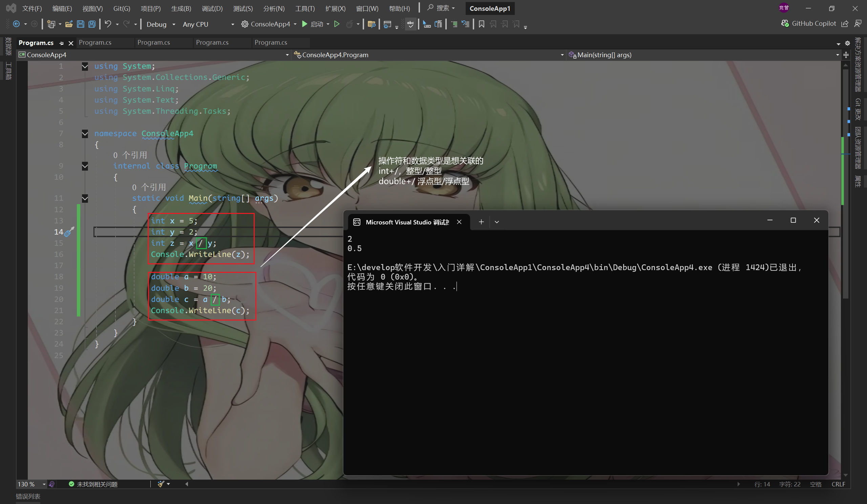This screenshot has width=867, height=504.
Task: Collapse the using directives block at line 1
Action: point(85,66)
